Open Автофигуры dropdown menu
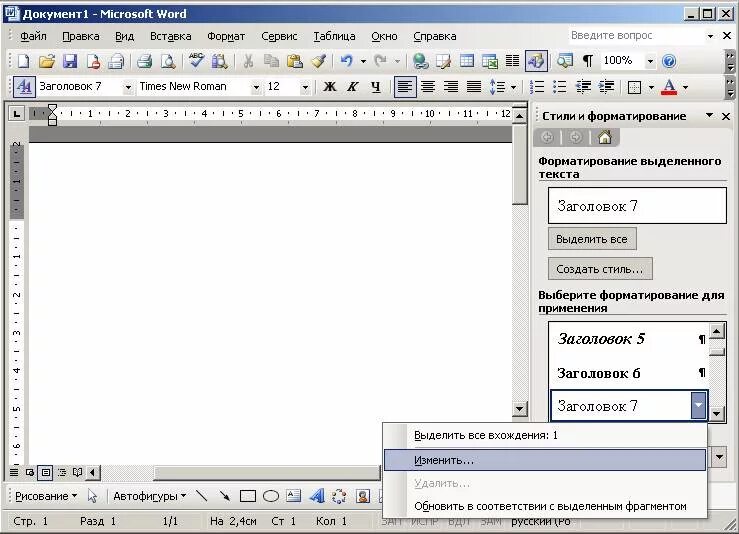Viewport: 739px width, 534px height. pyautogui.click(x=149, y=496)
